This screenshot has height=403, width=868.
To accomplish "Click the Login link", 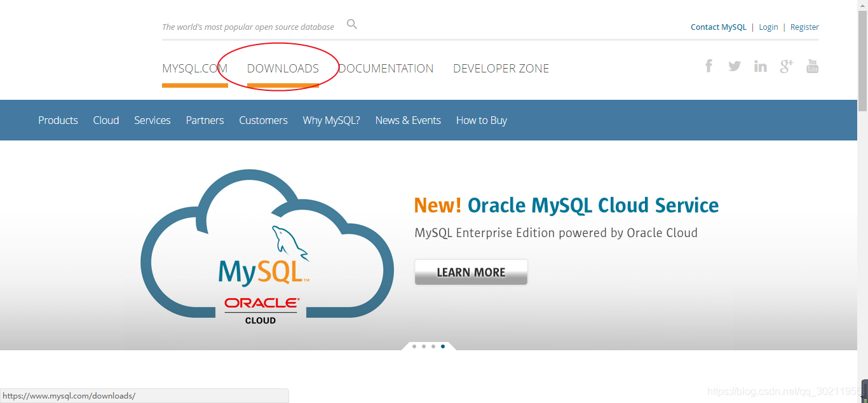I will pyautogui.click(x=768, y=27).
